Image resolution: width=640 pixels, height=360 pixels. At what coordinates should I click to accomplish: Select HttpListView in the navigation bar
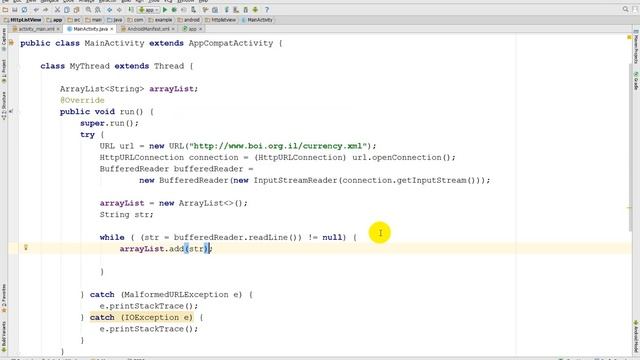point(22,20)
